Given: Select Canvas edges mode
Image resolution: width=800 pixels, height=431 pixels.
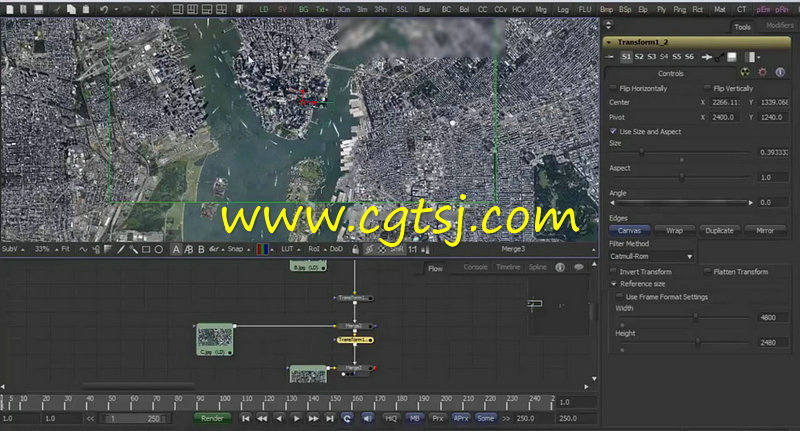Looking at the screenshot, I should click(x=629, y=231).
